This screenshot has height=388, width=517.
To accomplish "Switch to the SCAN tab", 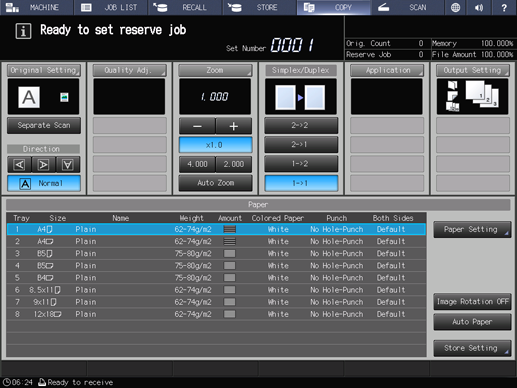I will coord(407,7).
